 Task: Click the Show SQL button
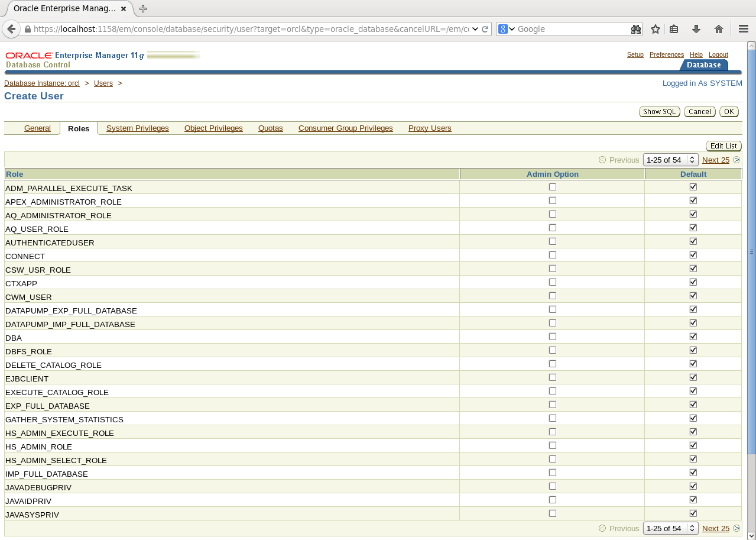(x=660, y=112)
